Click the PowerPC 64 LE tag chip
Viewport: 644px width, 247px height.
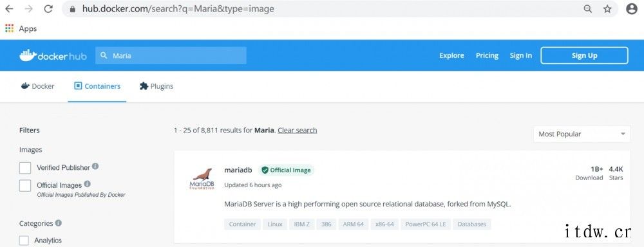pyautogui.click(x=426, y=224)
